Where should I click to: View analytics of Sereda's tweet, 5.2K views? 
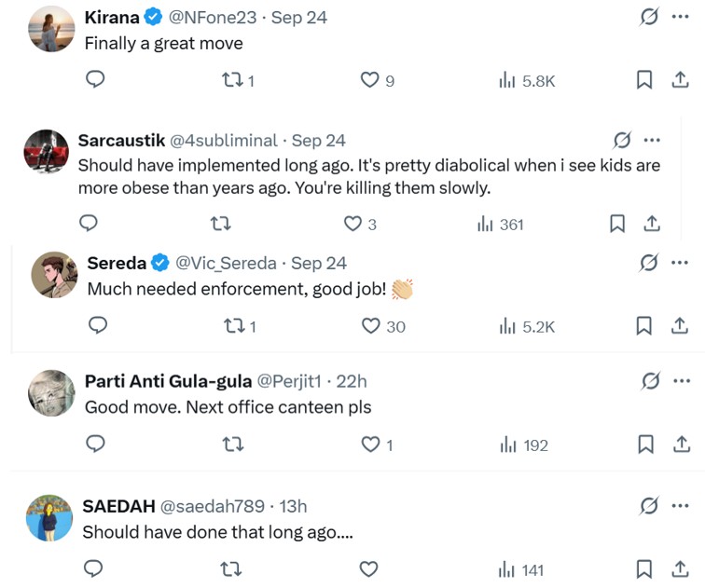coord(527,325)
